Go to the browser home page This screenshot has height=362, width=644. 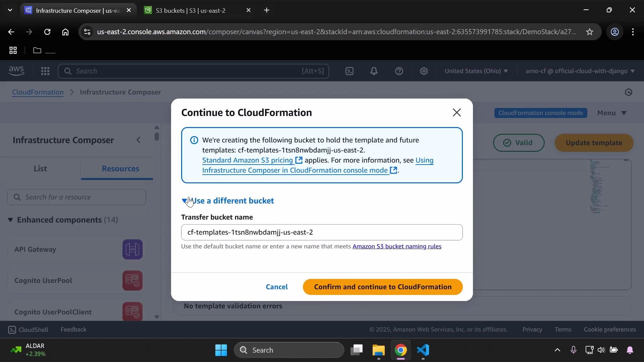[x=65, y=32]
